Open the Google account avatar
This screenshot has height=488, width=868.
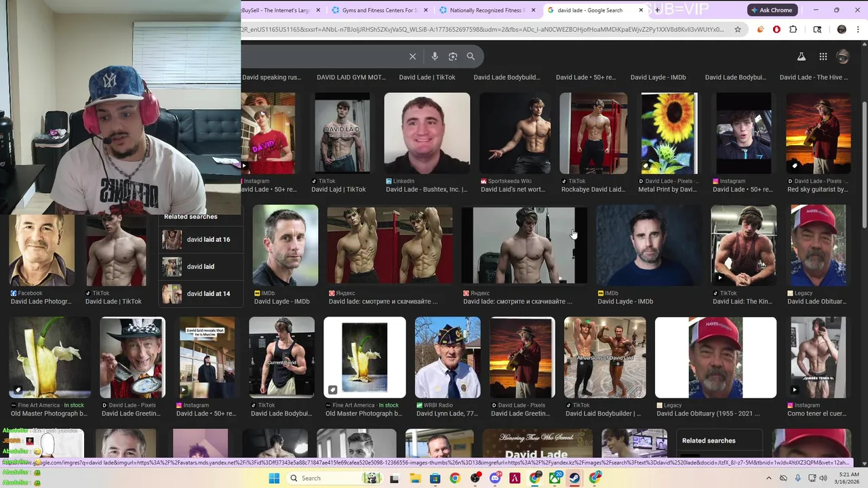point(843,57)
